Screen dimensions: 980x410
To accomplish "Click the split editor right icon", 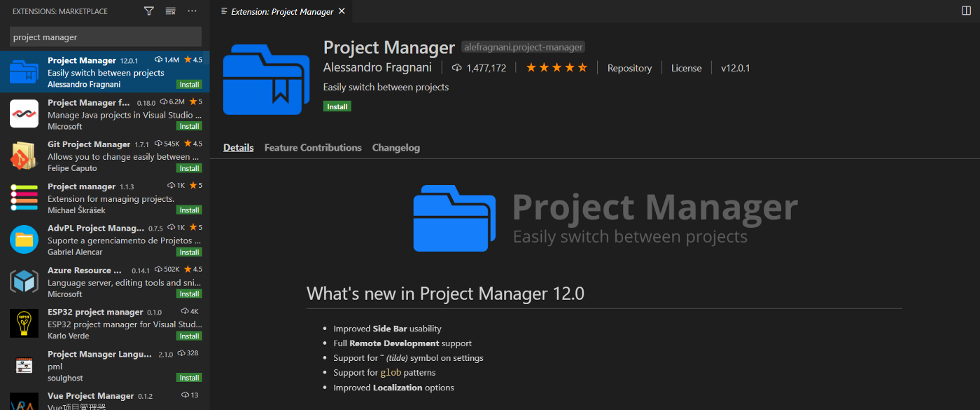I will click(967, 11).
